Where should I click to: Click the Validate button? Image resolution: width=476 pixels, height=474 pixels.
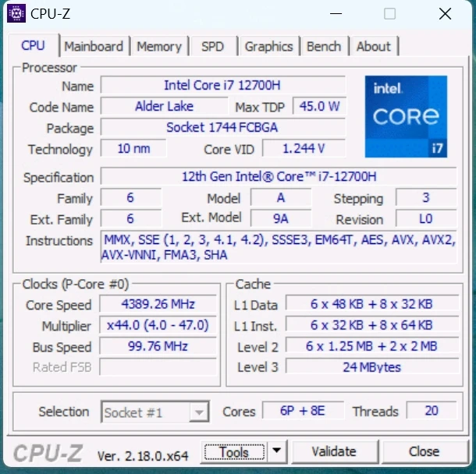click(333, 451)
